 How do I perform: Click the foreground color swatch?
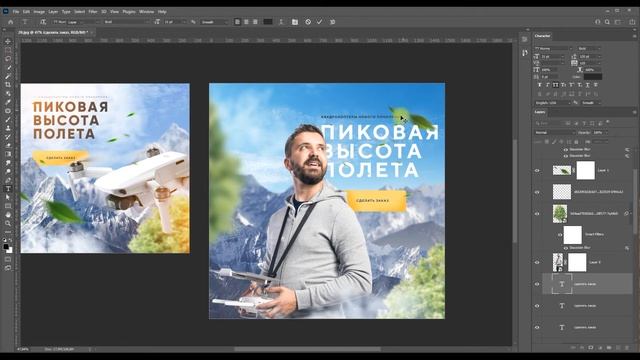point(6,247)
